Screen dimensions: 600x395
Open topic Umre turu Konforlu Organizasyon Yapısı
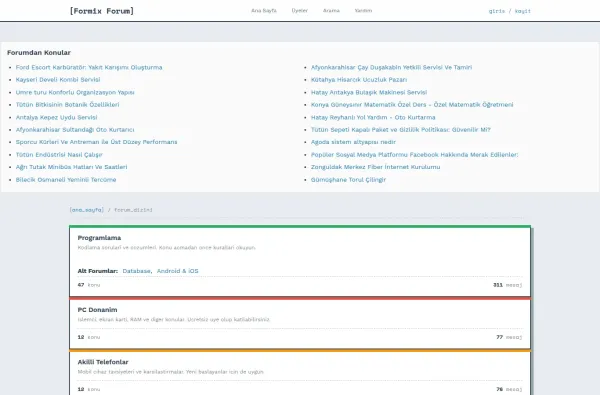[x=75, y=92]
